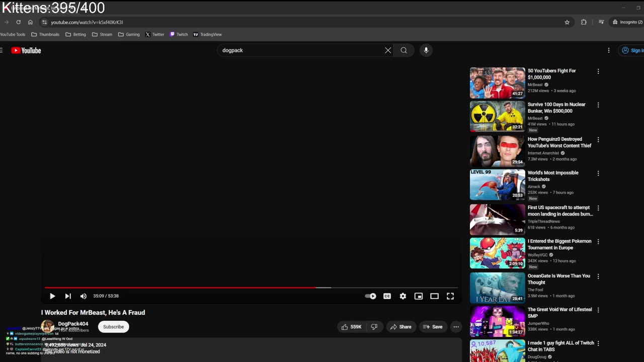
Task: Open Twitch bookmark
Action: (x=179, y=35)
